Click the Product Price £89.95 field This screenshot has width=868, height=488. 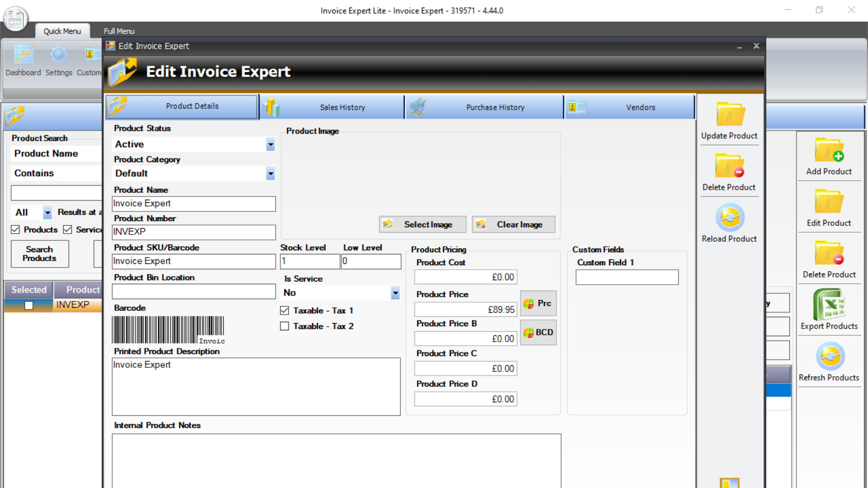pyautogui.click(x=466, y=310)
